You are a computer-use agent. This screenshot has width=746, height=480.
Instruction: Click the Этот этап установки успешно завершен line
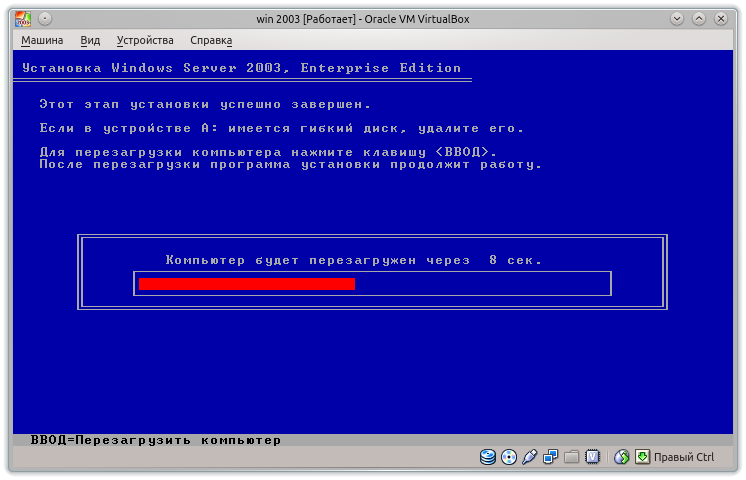pos(205,104)
